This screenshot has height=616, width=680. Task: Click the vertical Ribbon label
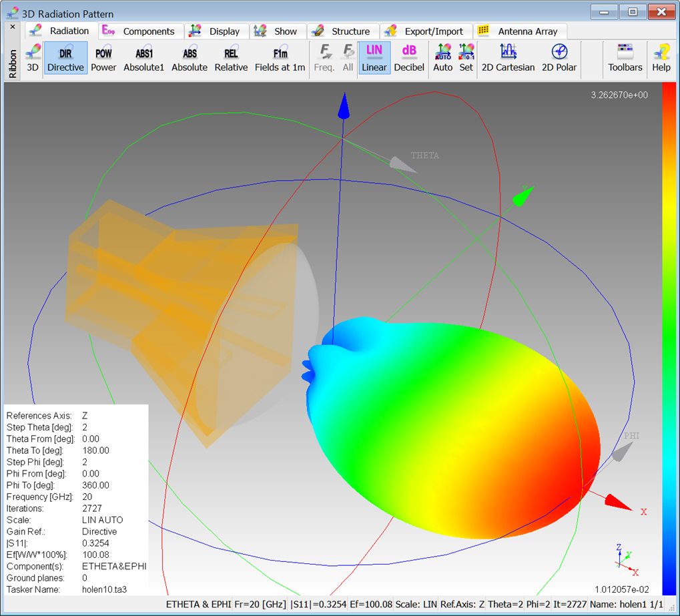13,63
